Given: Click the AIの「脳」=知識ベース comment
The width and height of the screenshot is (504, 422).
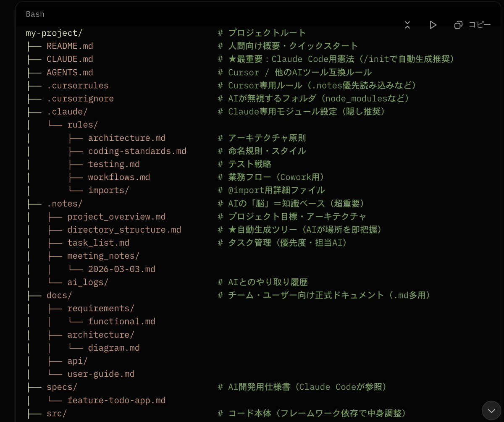Looking at the screenshot, I should [291, 203].
